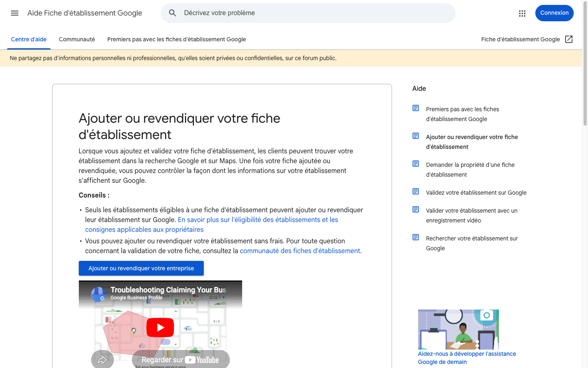588x368 pixels.
Task: Click the search magnifier icon
Action: (173, 13)
